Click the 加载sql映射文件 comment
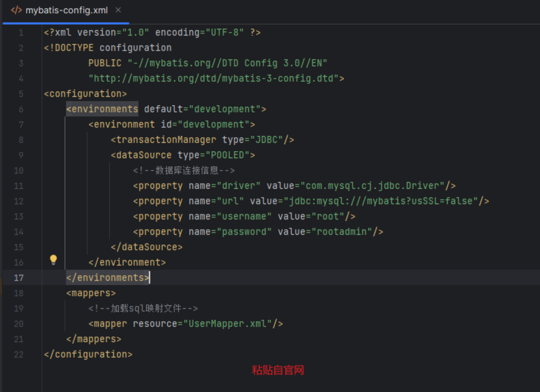This screenshot has width=540, height=392. point(143,308)
